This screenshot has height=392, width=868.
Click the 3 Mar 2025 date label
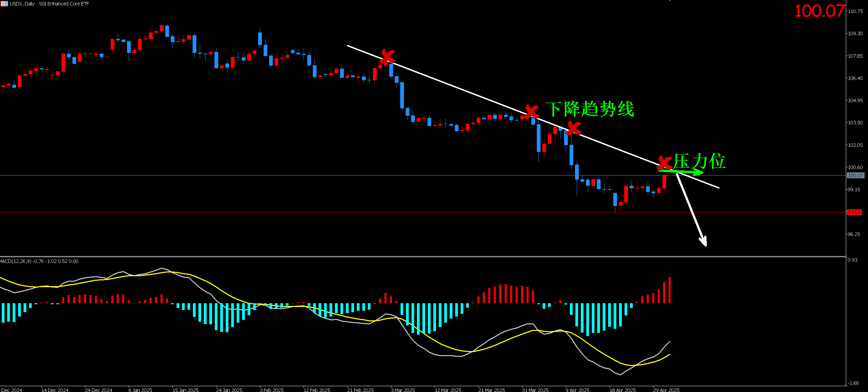tap(403, 390)
